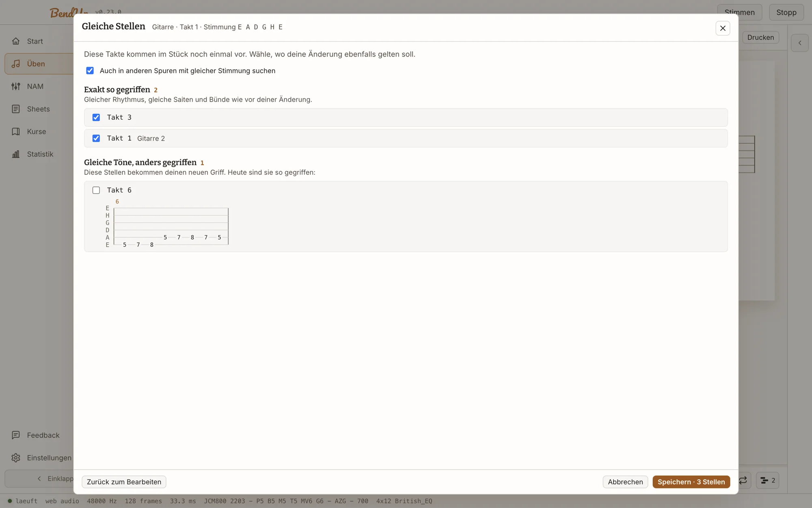
Task: Click the Takt 6 tab preview
Action: click(x=167, y=224)
